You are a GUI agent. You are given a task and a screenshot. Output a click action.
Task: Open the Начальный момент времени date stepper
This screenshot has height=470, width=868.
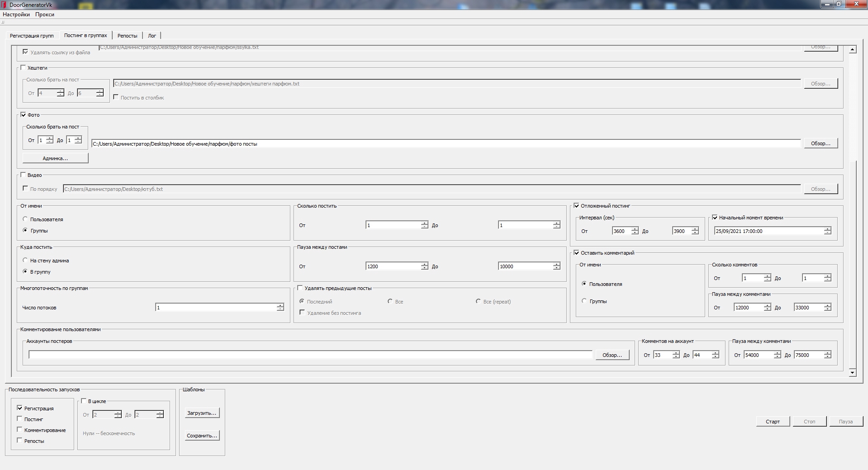[x=827, y=231]
